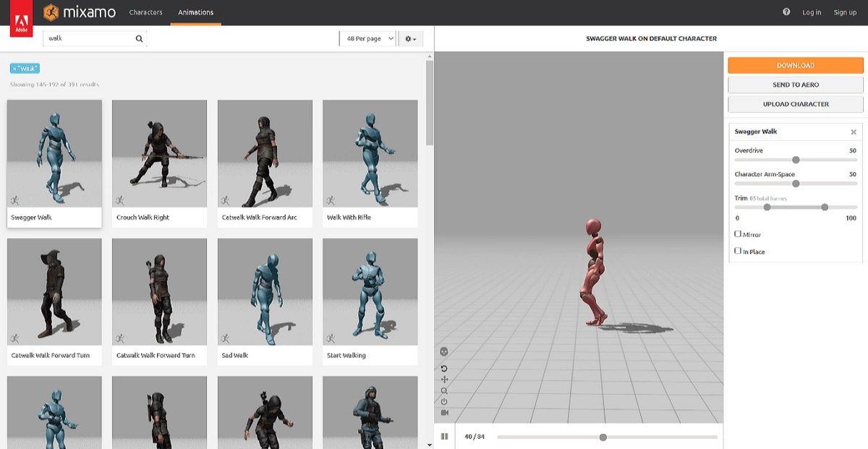Screen dimensions: 868x449
Task: Click running-figure icon on Walk With Rifle thumbnail
Action: [331, 200]
